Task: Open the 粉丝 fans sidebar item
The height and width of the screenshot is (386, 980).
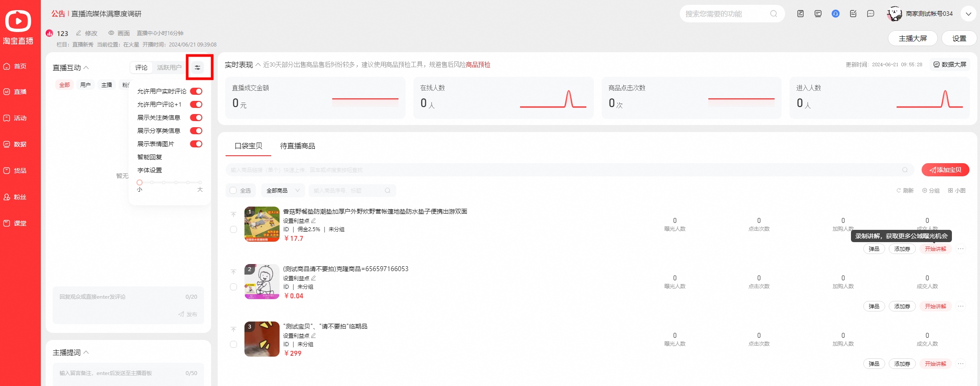Action: [16, 197]
